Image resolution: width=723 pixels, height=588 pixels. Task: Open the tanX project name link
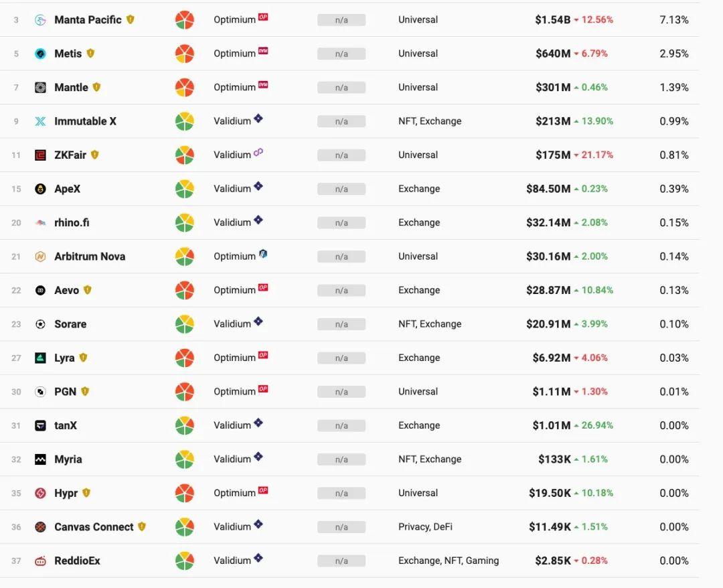[65, 426]
